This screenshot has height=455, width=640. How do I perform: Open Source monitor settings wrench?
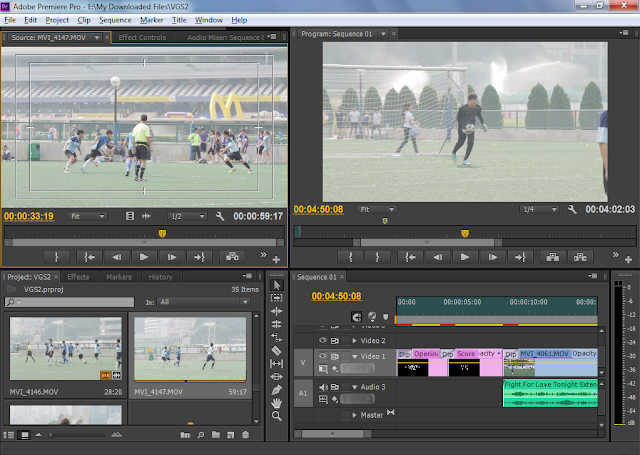click(220, 216)
